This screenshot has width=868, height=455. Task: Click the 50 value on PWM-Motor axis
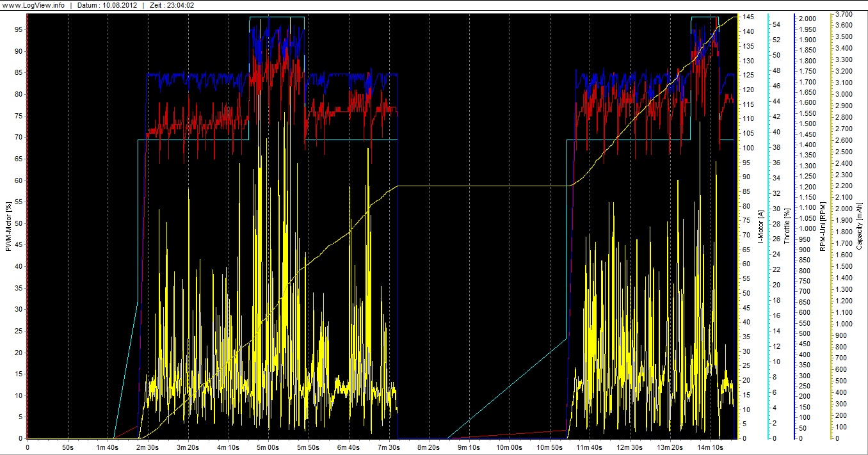coord(20,223)
